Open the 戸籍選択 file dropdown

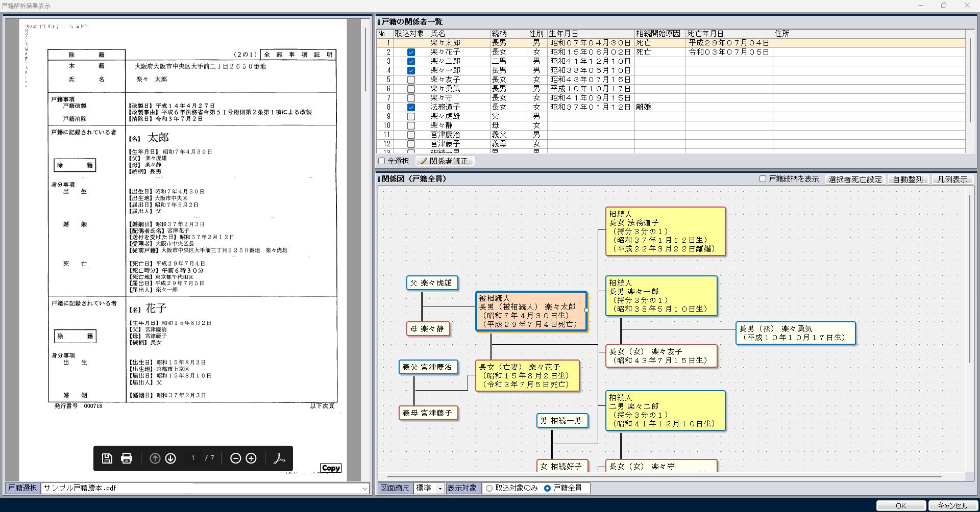[x=364, y=488]
